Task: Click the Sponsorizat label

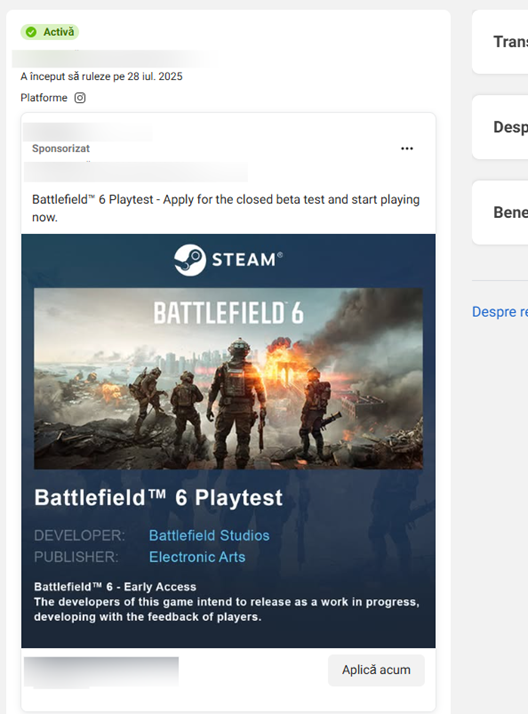Action: point(61,148)
